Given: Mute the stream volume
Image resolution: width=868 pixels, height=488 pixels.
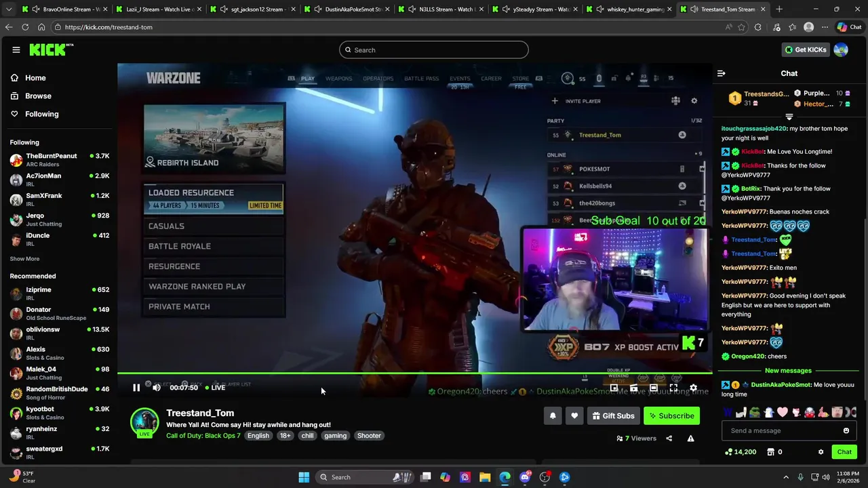Looking at the screenshot, I should (157, 388).
